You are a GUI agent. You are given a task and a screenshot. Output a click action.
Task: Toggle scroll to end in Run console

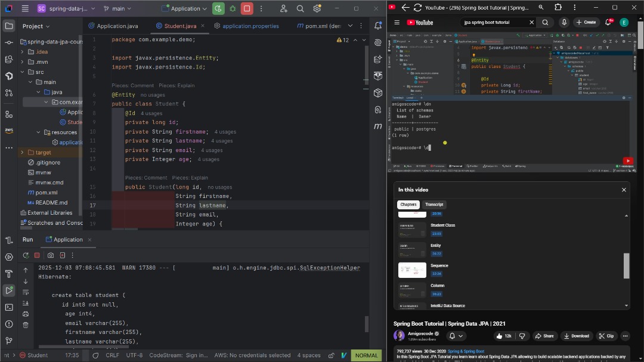click(x=26, y=303)
